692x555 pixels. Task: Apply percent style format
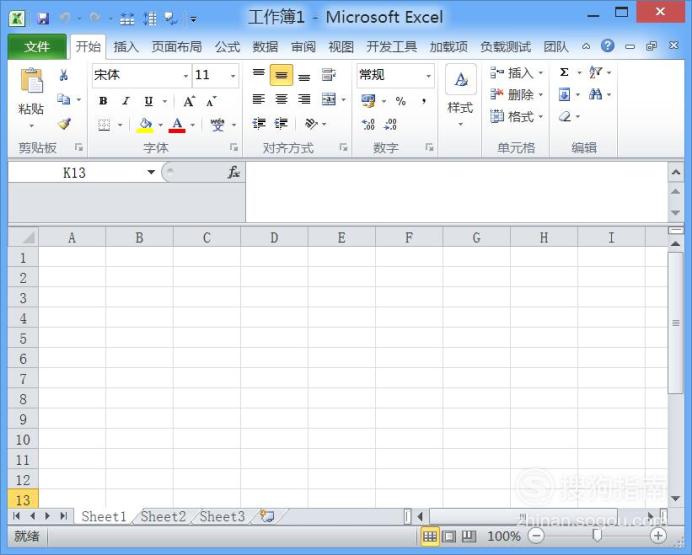pos(401,101)
